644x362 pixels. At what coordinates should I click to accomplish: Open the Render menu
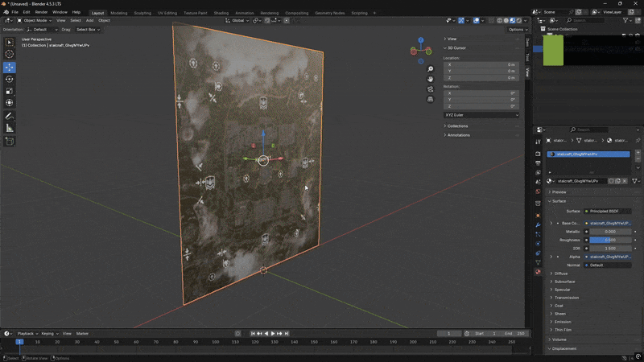41,12
